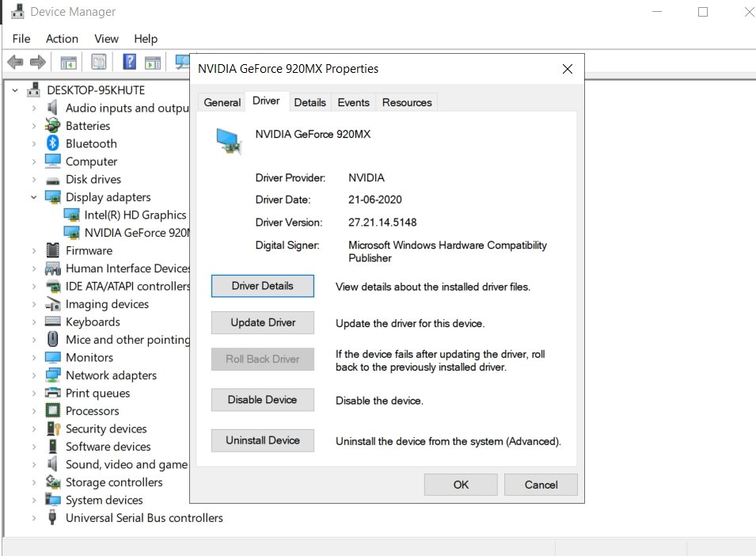The height and width of the screenshot is (556, 756).
Task: Click the Device Manager title bar icon
Action: coord(19,11)
